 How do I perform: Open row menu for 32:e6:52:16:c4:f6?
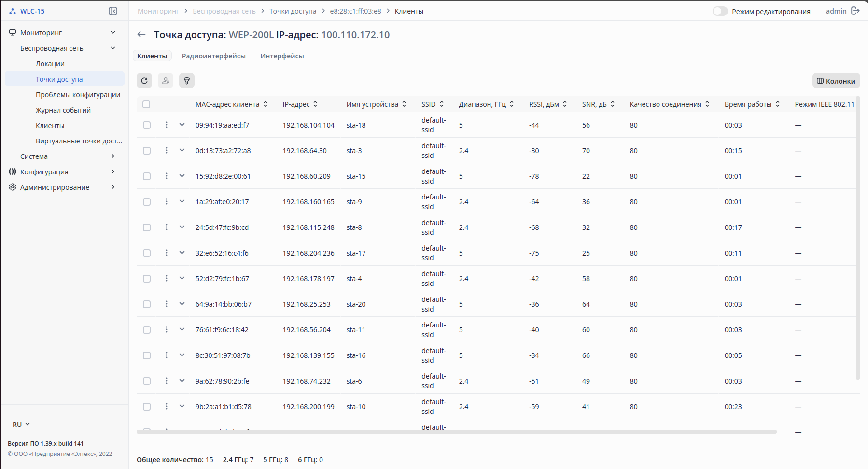167,253
